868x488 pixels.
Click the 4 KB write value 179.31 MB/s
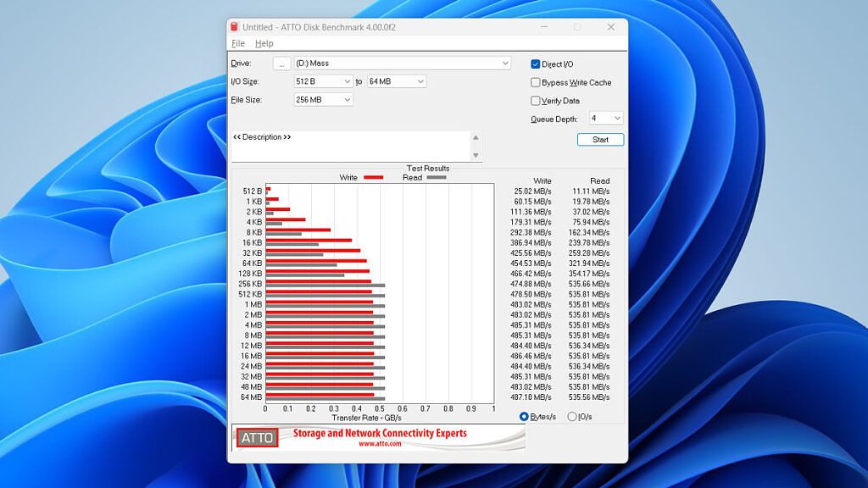(x=531, y=222)
